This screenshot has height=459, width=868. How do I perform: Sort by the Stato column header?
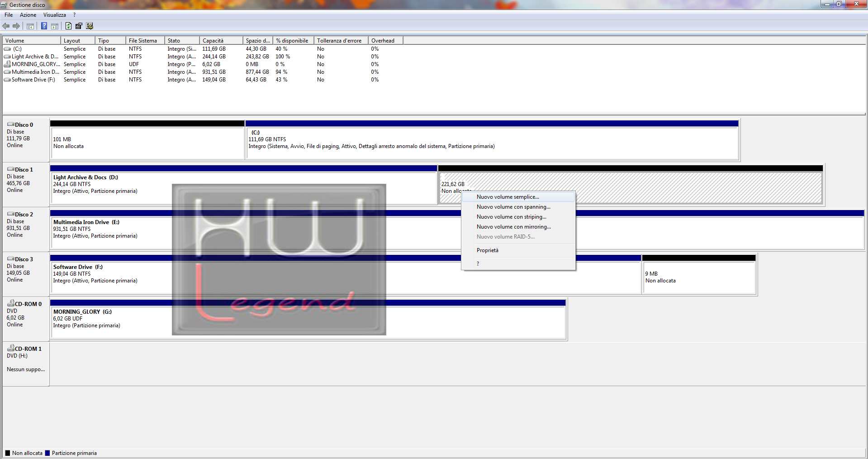[182, 41]
